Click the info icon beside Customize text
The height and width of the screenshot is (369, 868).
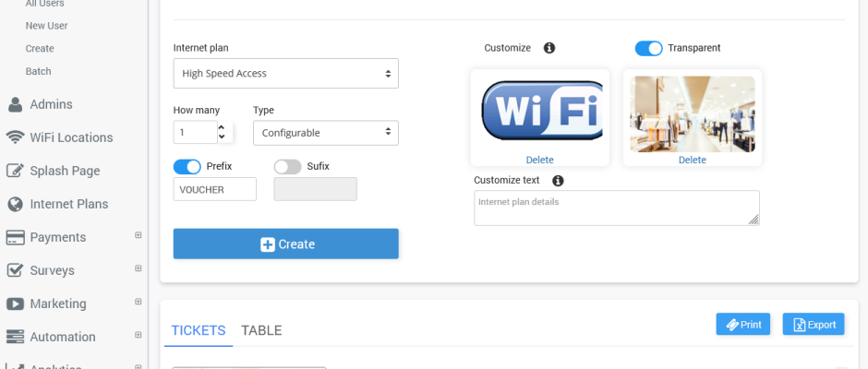coord(558,181)
